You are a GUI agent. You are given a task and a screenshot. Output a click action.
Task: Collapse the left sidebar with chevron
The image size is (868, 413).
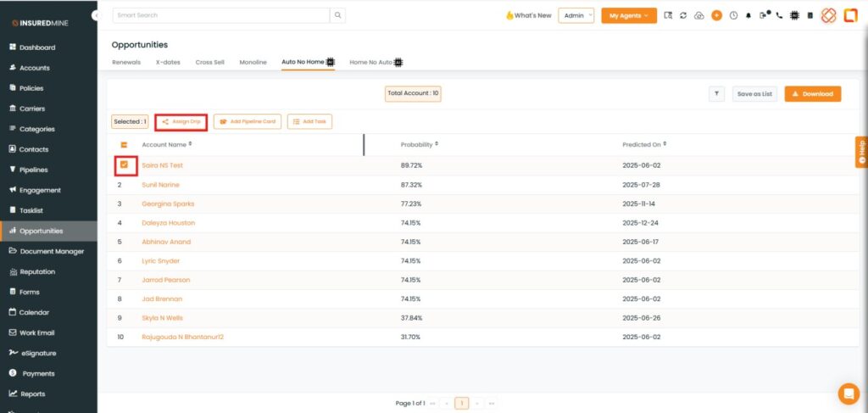click(x=95, y=15)
